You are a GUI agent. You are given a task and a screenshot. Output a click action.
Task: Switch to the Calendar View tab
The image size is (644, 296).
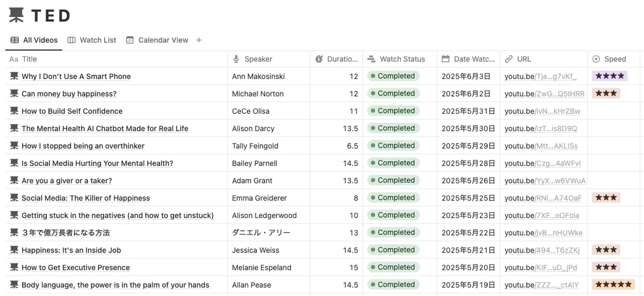(157, 40)
